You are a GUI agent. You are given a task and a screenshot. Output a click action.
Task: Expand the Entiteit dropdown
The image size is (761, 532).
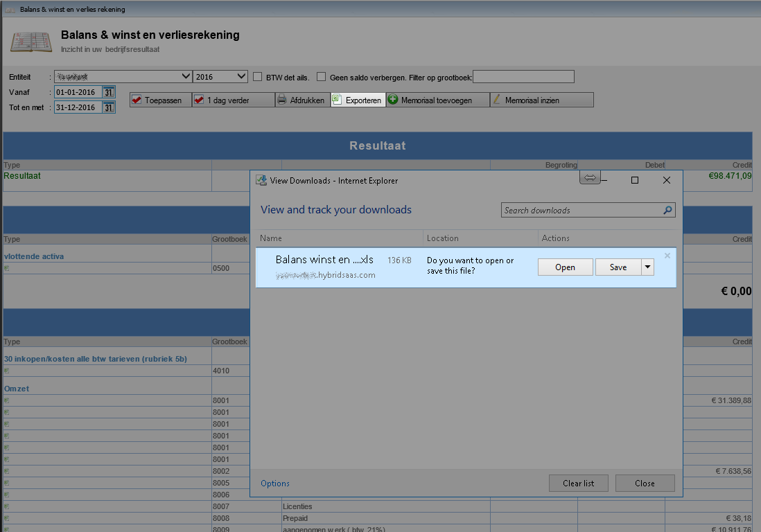pos(185,77)
